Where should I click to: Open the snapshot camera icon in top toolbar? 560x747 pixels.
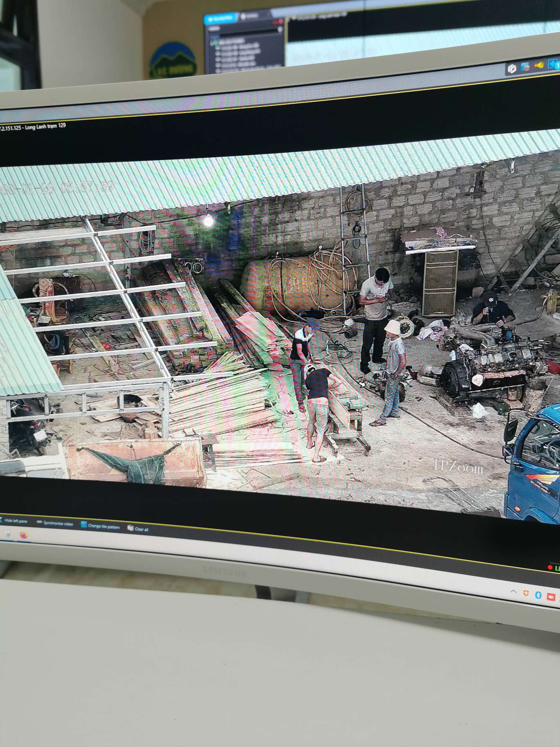(x=525, y=67)
